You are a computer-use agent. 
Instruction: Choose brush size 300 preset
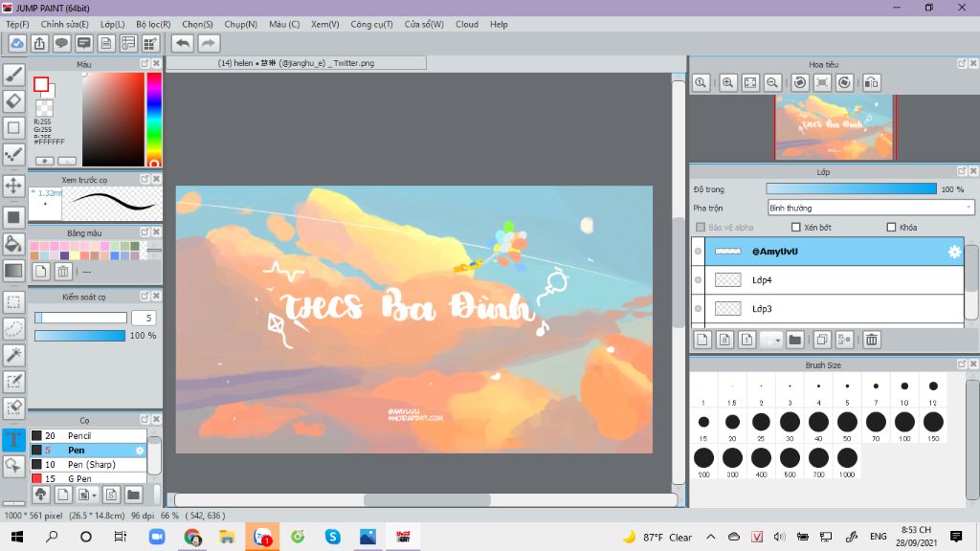pyautogui.click(x=732, y=462)
